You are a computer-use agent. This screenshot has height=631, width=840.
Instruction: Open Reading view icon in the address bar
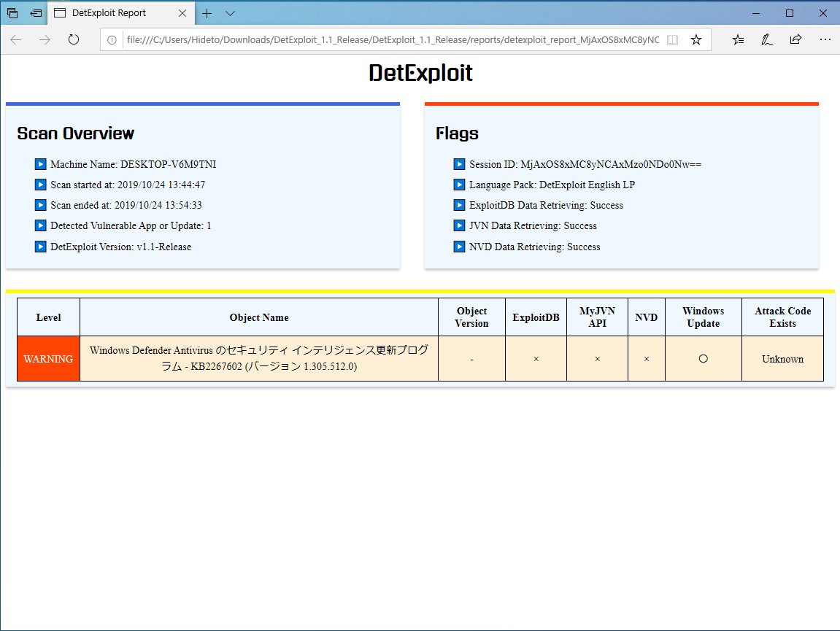672,39
